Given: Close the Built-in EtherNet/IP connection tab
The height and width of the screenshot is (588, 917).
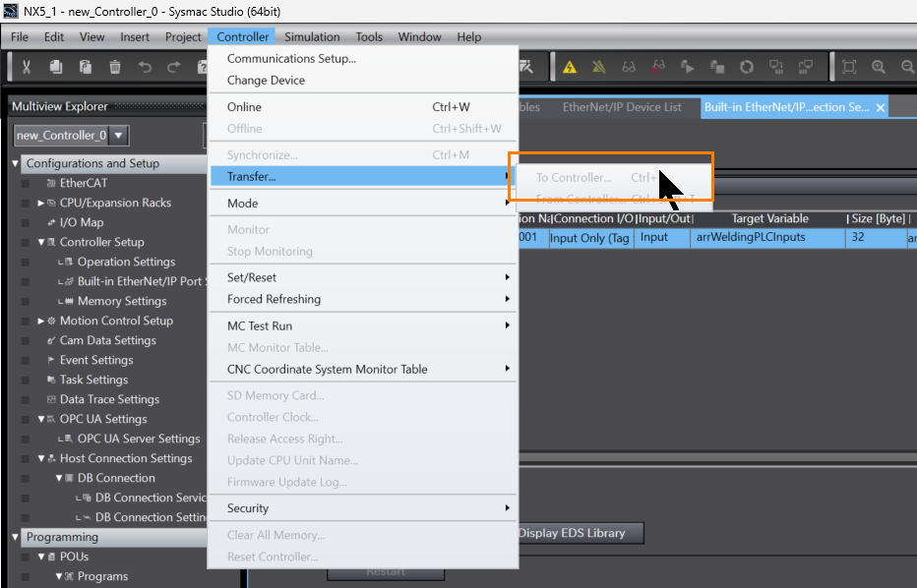Looking at the screenshot, I should (x=881, y=108).
